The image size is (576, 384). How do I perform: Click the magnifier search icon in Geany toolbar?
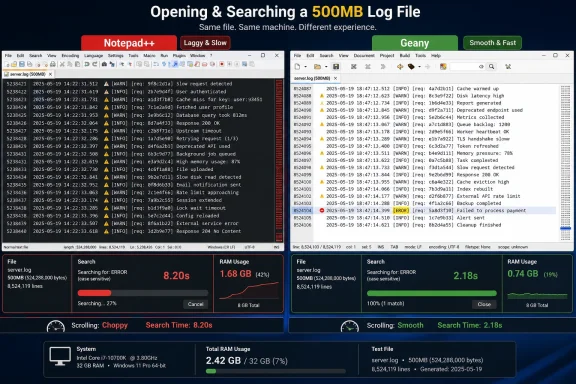pos(491,67)
